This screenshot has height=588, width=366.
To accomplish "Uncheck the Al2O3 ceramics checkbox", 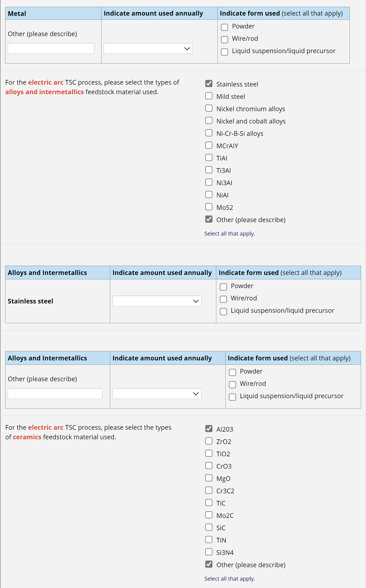I will 209,429.
